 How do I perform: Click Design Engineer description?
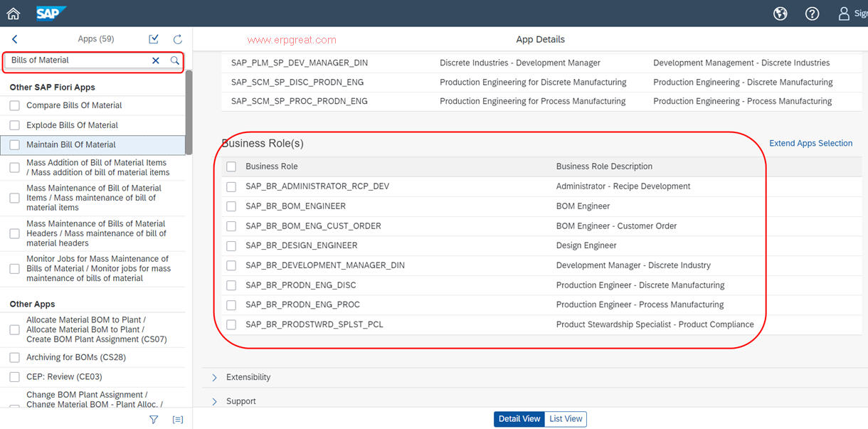pos(586,245)
